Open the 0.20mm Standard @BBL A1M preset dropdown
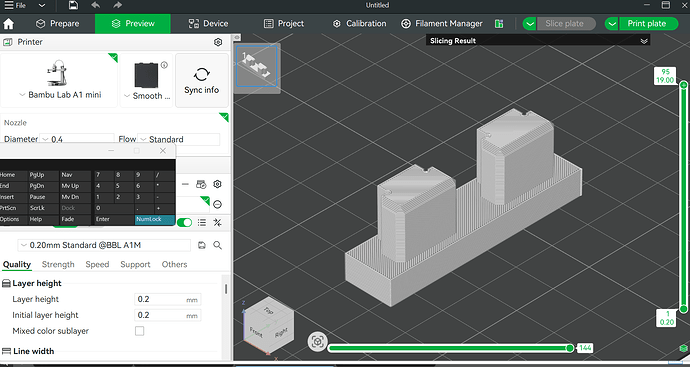This screenshot has width=690, height=367. [x=104, y=245]
